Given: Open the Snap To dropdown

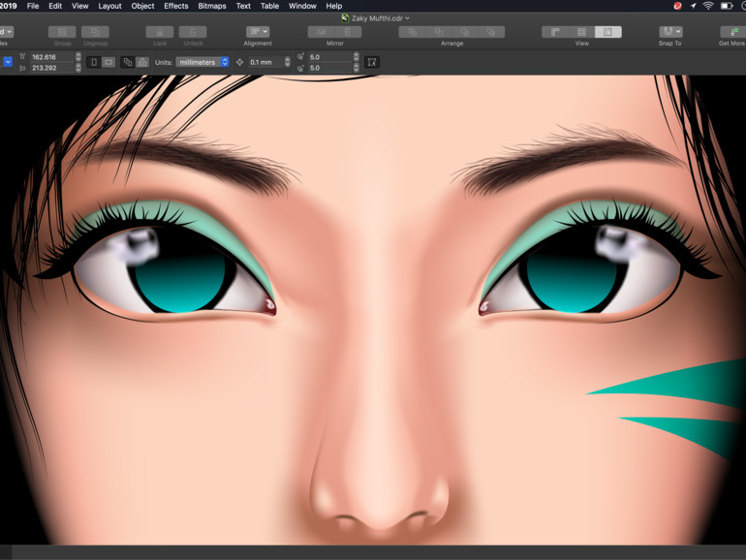Looking at the screenshot, I should coord(670,32).
